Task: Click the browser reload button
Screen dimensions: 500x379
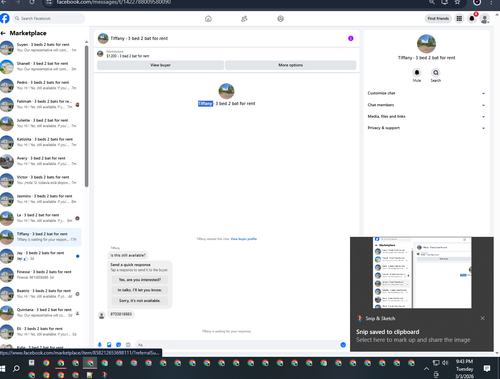Action: 32,2
